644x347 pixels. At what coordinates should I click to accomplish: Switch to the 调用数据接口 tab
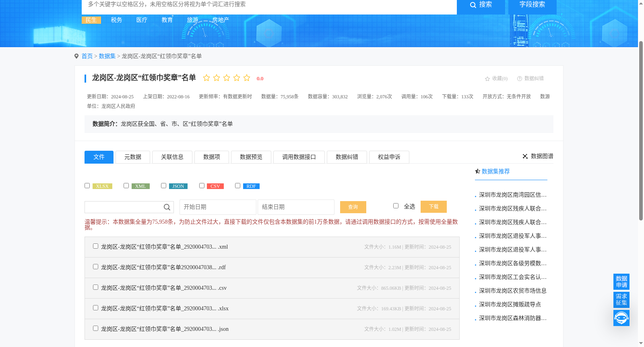(x=299, y=157)
